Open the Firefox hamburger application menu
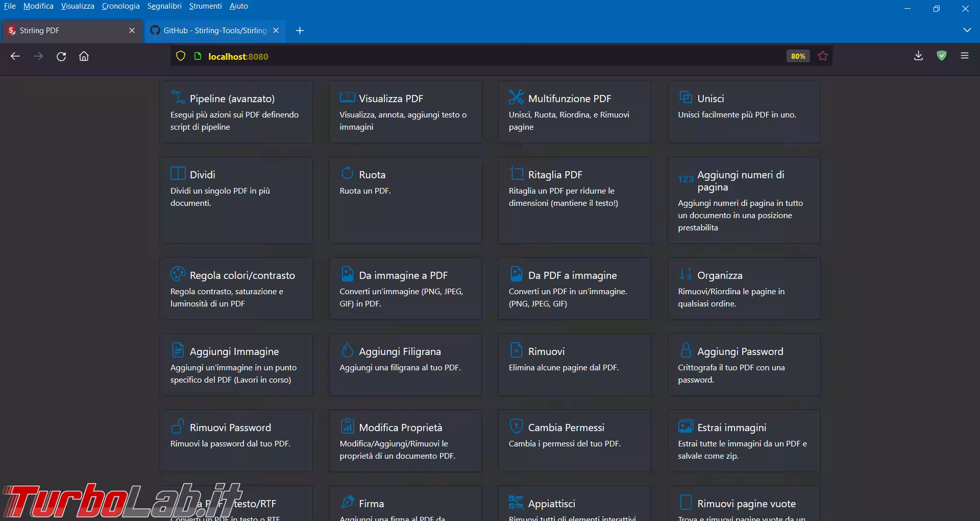 pyautogui.click(x=964, y=56)
